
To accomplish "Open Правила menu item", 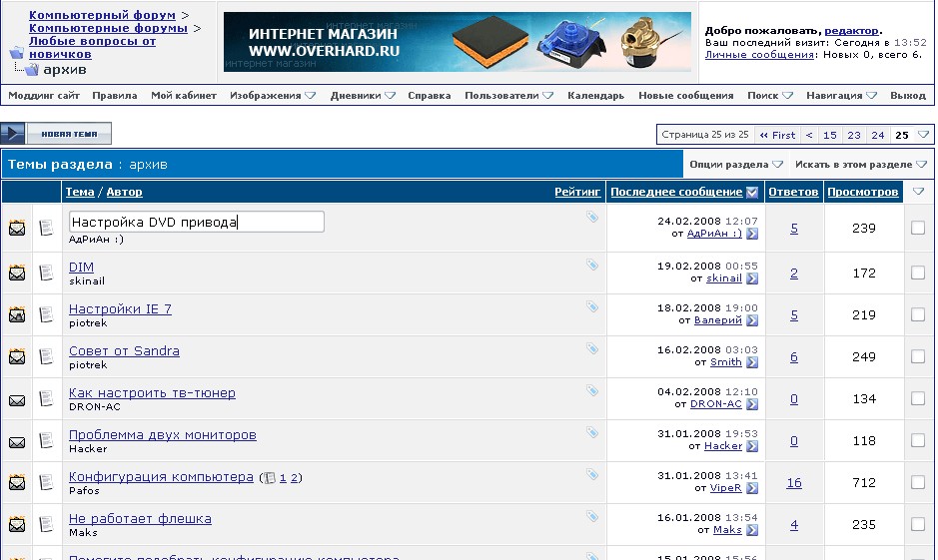I will (114, 96).
